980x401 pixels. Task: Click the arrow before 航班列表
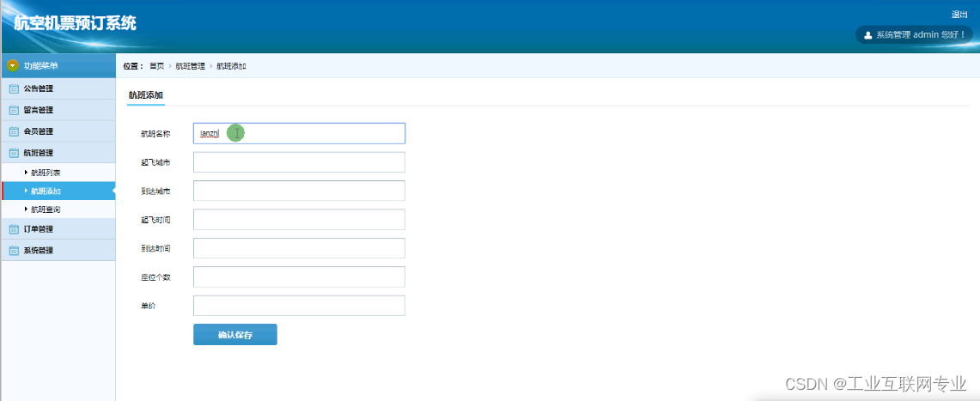pos(26,172)
